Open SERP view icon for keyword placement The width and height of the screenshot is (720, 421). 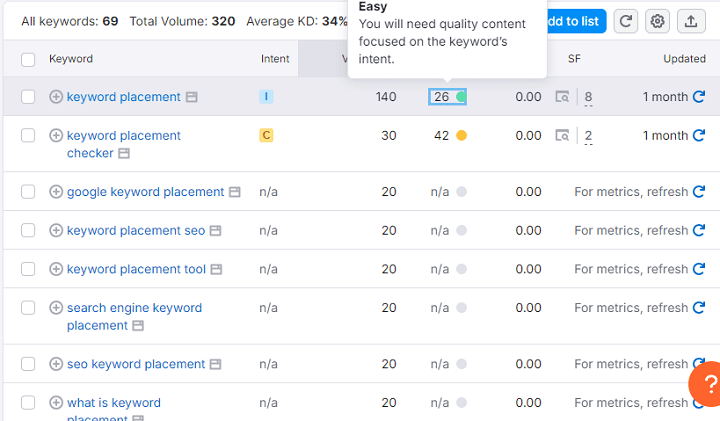[x=563, y=97]
